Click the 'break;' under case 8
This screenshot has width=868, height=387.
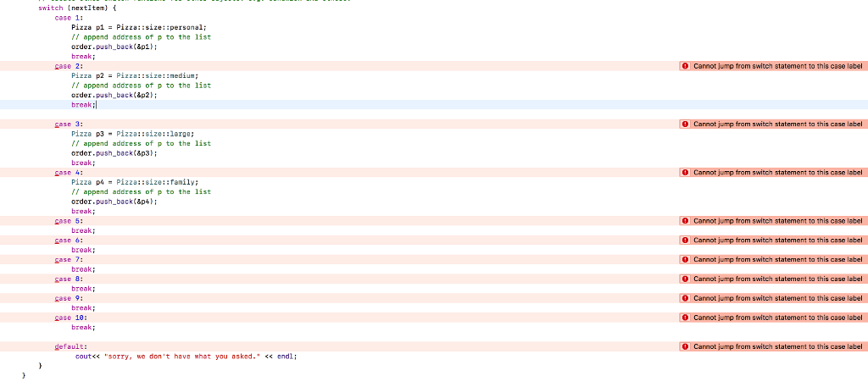point(83,289)
